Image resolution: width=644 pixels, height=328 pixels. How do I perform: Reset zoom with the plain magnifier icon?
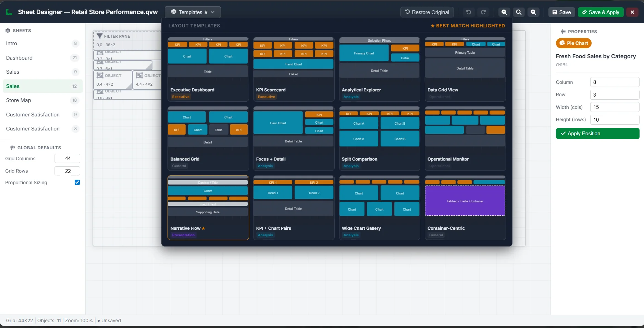click(519, 12)
